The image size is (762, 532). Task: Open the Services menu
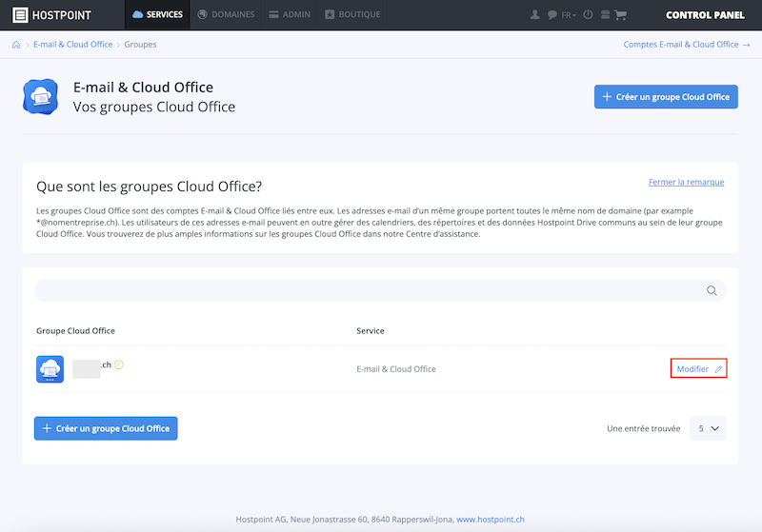click(x=157, y=14)
